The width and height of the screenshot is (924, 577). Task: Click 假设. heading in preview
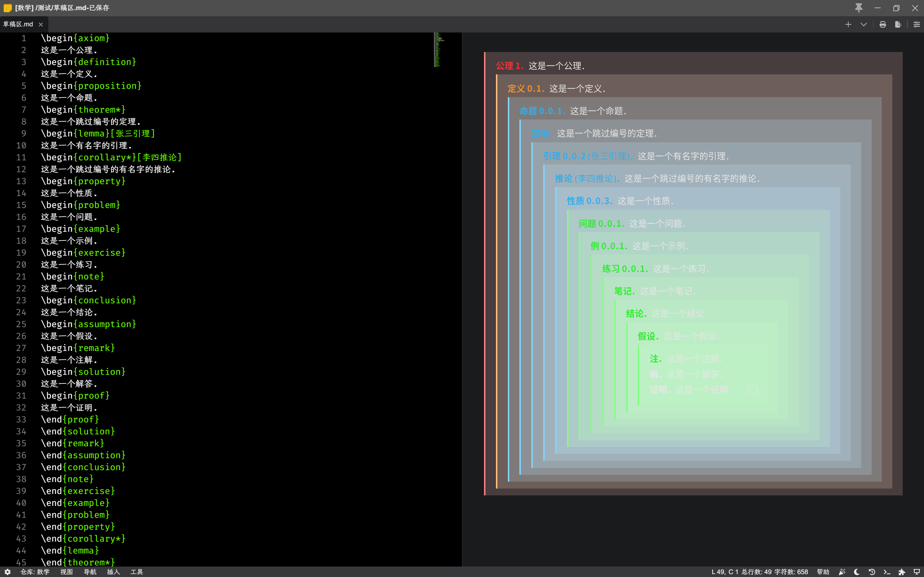pos(648,336)
